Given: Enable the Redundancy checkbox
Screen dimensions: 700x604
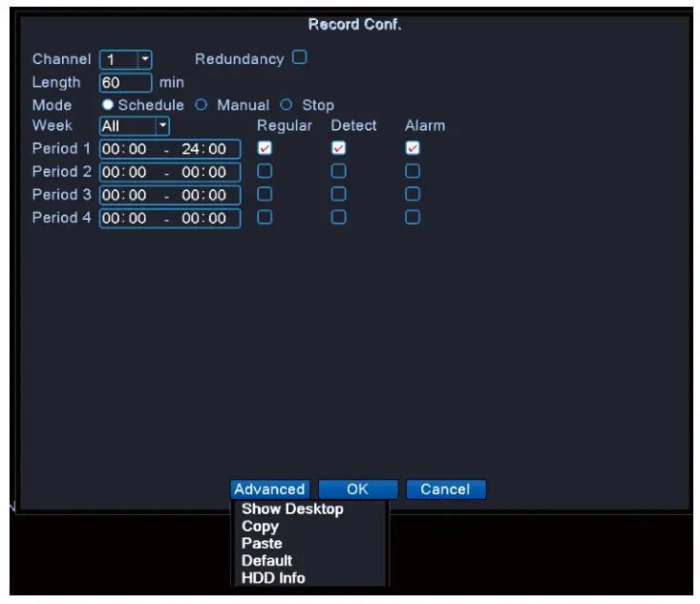Looking at the screenshot, I should coord(300,57).
